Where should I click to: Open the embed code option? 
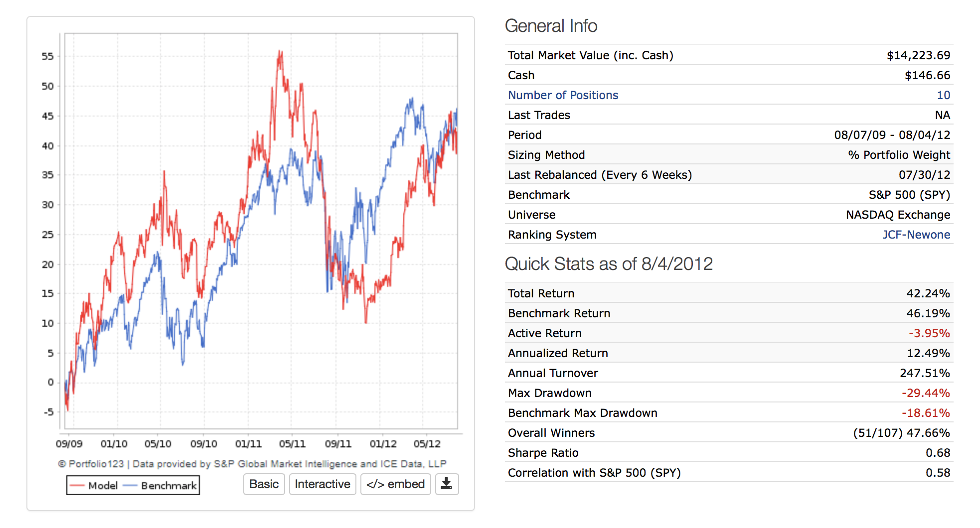395,484
